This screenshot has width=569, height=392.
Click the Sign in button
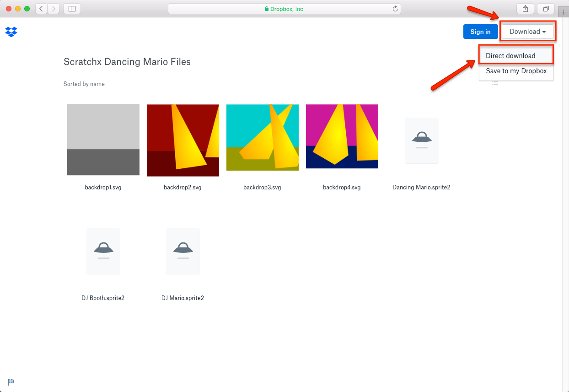coord(480,32)
